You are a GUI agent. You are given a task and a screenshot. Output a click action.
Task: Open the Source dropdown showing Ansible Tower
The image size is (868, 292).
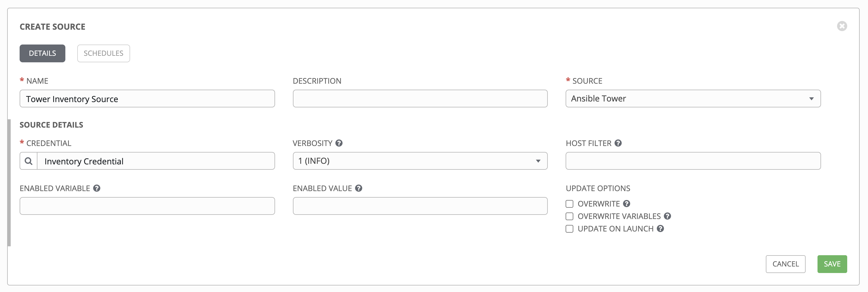[693, 99]
